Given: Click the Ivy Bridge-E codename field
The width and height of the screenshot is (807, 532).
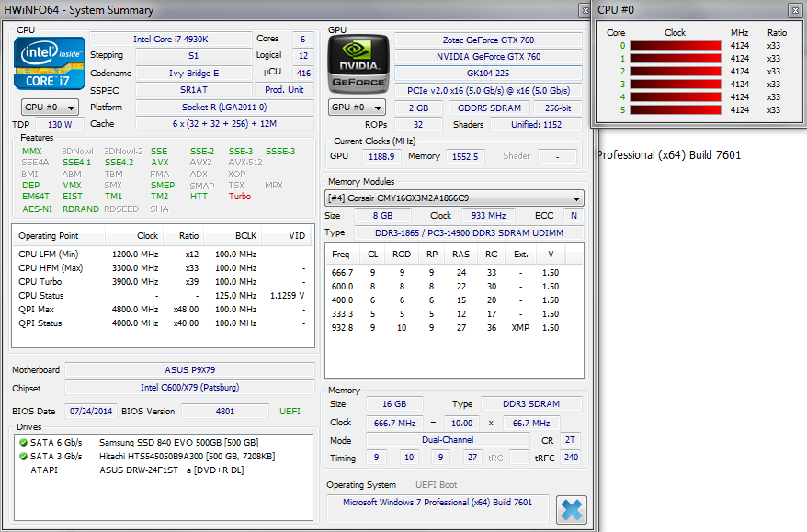Looking at the screenshot, I should pos(194,74).
